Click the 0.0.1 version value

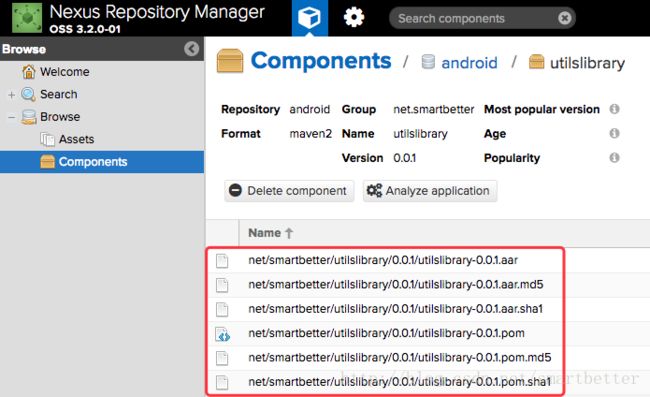[x=405, y=158]
